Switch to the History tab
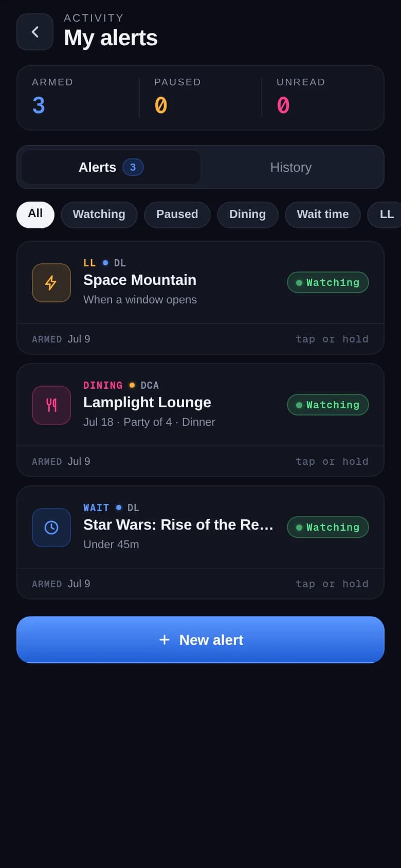This screenshot has height=868, width=401. (x=291, y=167)
